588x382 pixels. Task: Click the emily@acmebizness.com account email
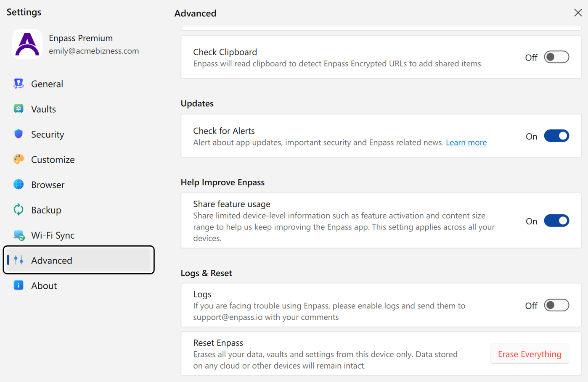[x=94, y=51]
